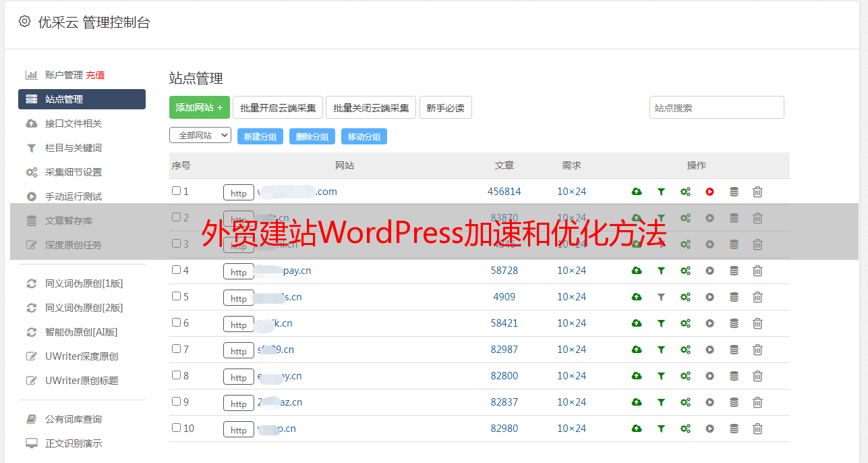Click the red play icon in row 1
The image size is (868, 463).
(710, 192)
